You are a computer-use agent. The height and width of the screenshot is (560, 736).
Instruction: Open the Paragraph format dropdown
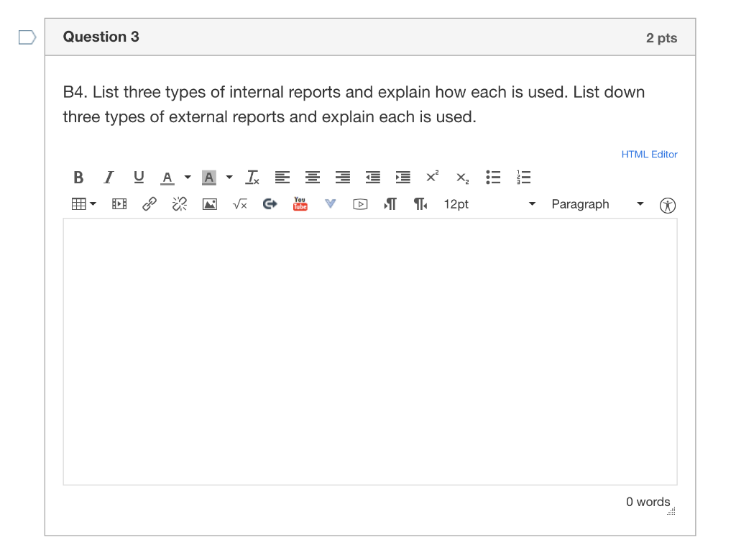(x=597, y=204)
